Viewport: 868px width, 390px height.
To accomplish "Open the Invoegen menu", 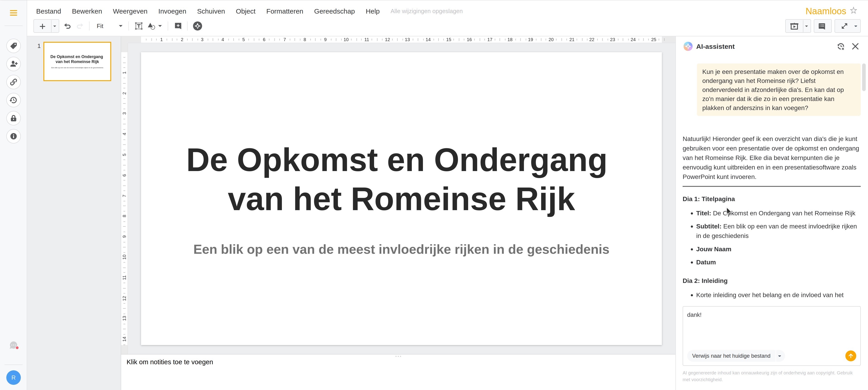I will pos(172,11).
